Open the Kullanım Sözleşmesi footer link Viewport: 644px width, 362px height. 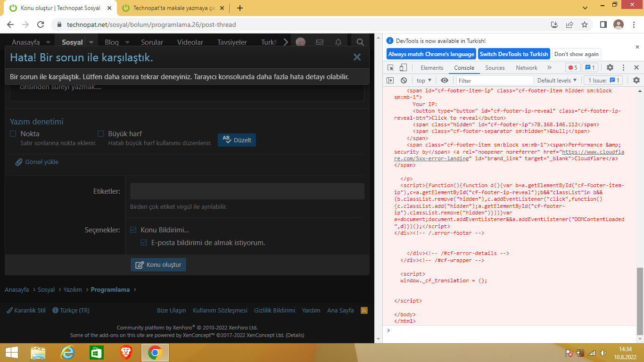220,310
